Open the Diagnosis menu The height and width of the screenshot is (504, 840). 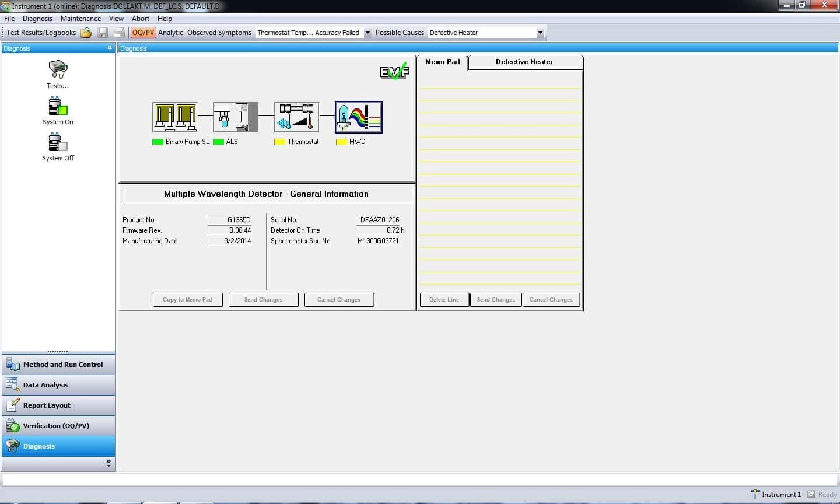pyautogui.click(x=37, y=19)
